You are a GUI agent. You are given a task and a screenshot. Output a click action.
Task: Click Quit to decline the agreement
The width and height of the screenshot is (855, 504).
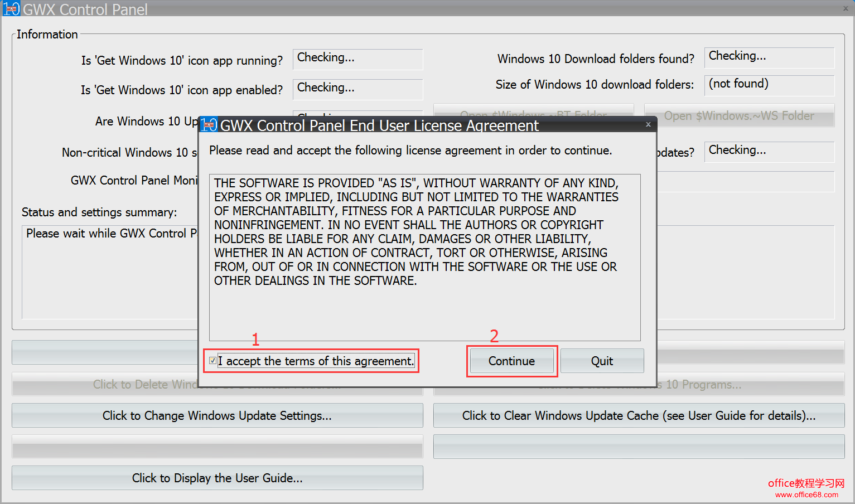[602, 361]
